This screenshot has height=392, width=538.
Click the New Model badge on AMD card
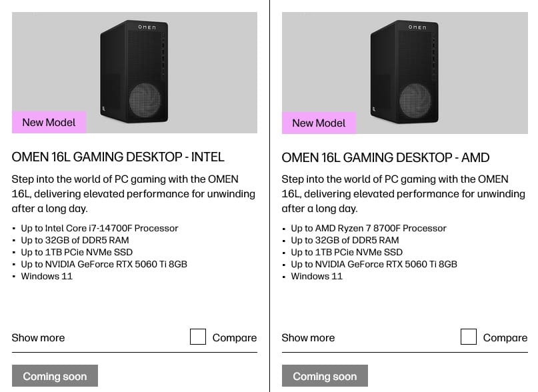pos(319,123)
